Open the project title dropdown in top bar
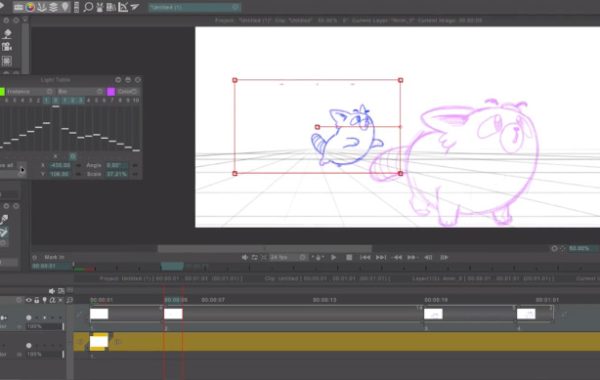This screenshot has height=380, width=600. (x=194, y=7)
